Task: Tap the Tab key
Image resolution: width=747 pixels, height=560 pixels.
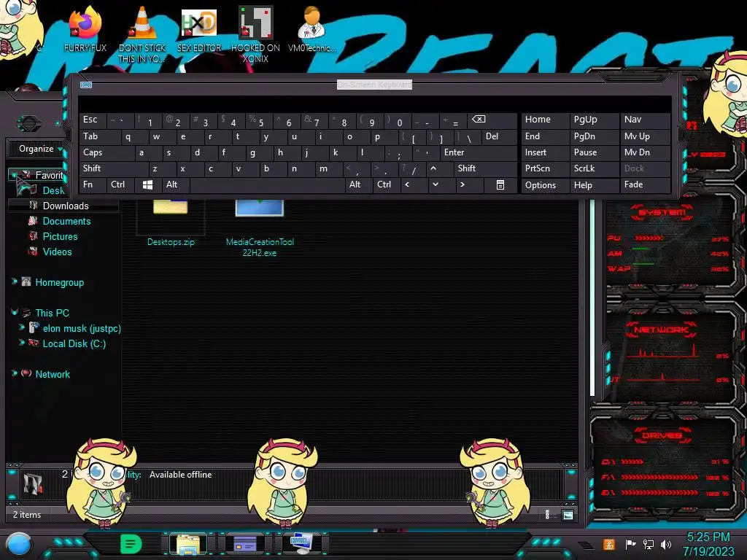Action: point(99,136)
